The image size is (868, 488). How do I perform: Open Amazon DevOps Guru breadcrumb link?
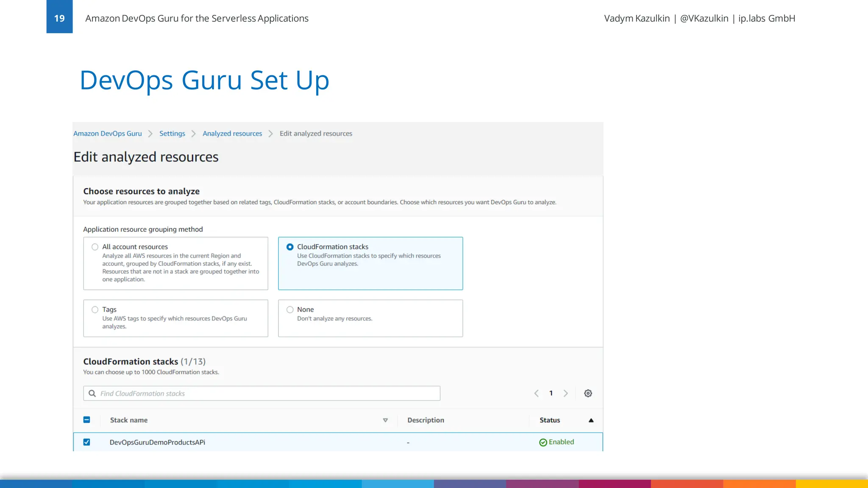point(107,133)
